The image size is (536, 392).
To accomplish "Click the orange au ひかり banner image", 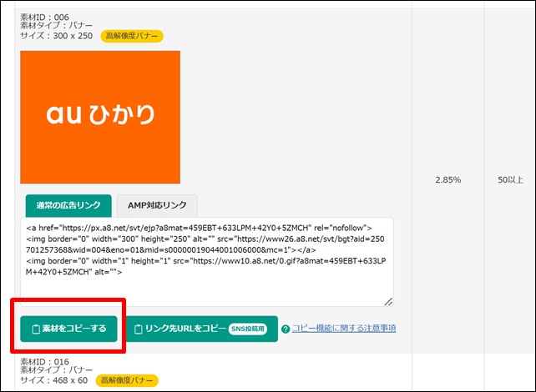I will pyautogui.click(x=100, y=117).
